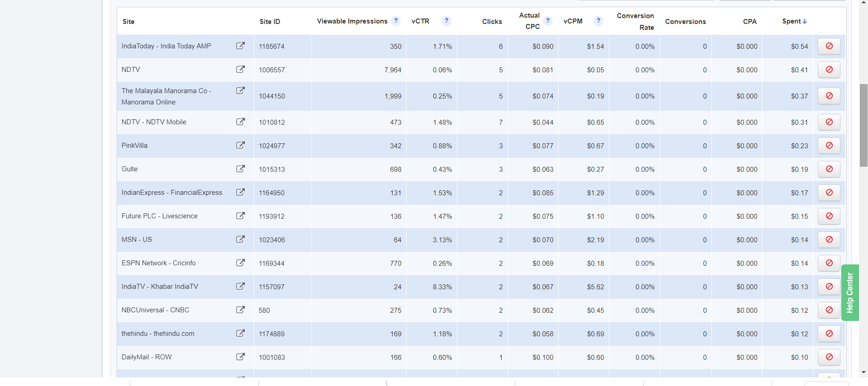Select the 8.33% vCTR value
This screenshot has width=868, height=386.
[442, 287]
